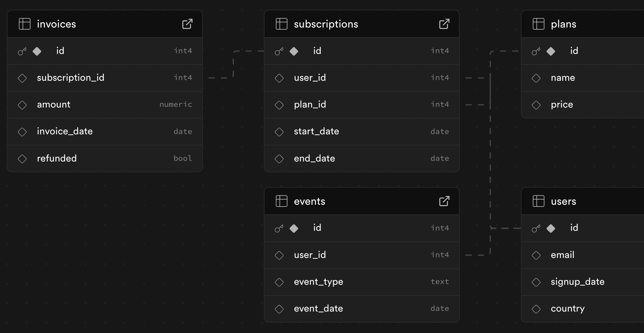
Task: Click the invoices table grid icon
Action: [25, 24]
